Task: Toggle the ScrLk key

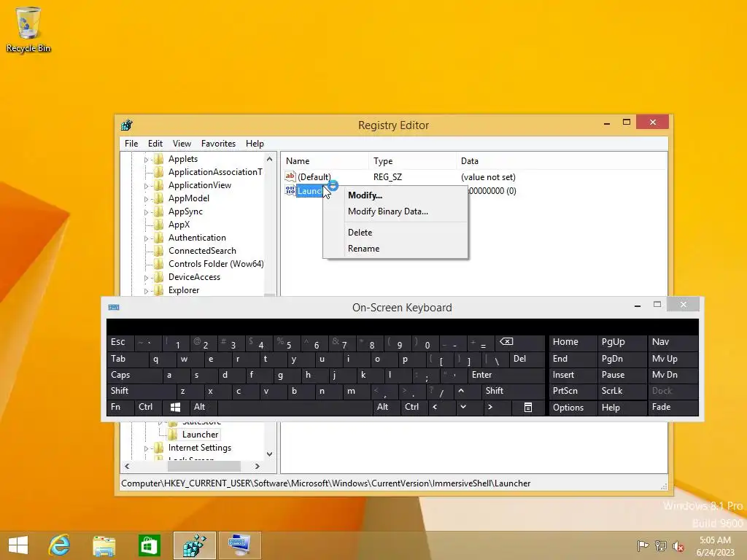Action: [x=622, y=391]
